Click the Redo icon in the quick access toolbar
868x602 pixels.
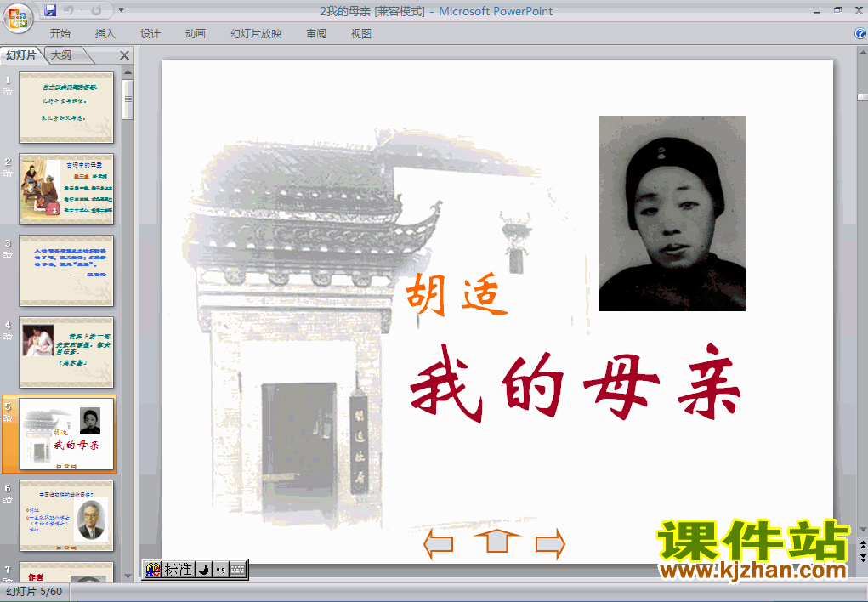pos(96,10)
